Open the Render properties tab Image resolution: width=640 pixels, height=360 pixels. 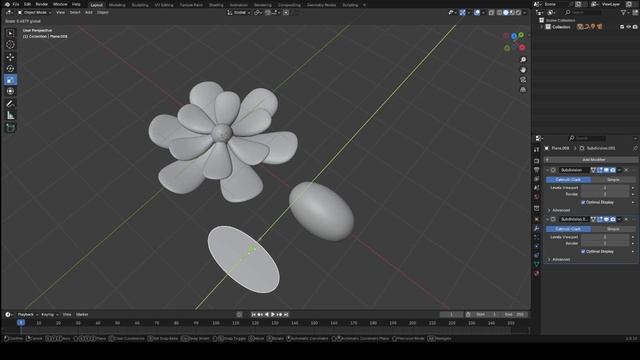click(x=537, y=161)
